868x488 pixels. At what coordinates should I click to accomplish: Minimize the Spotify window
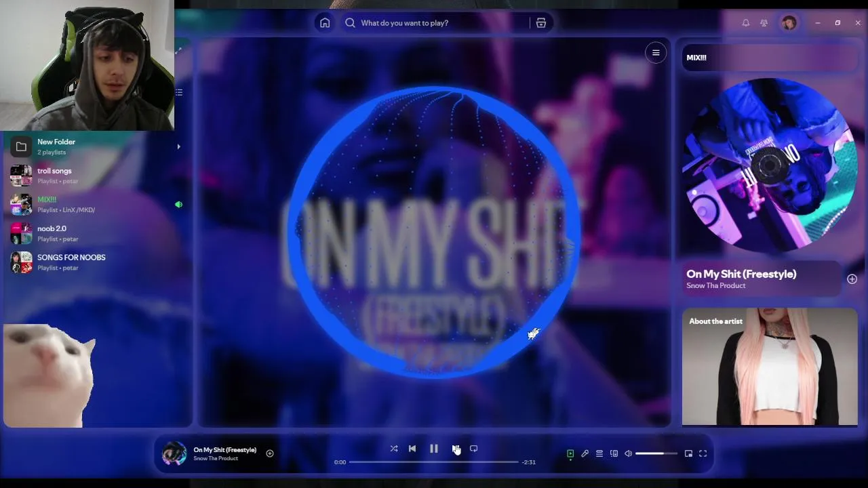point(818,23)
